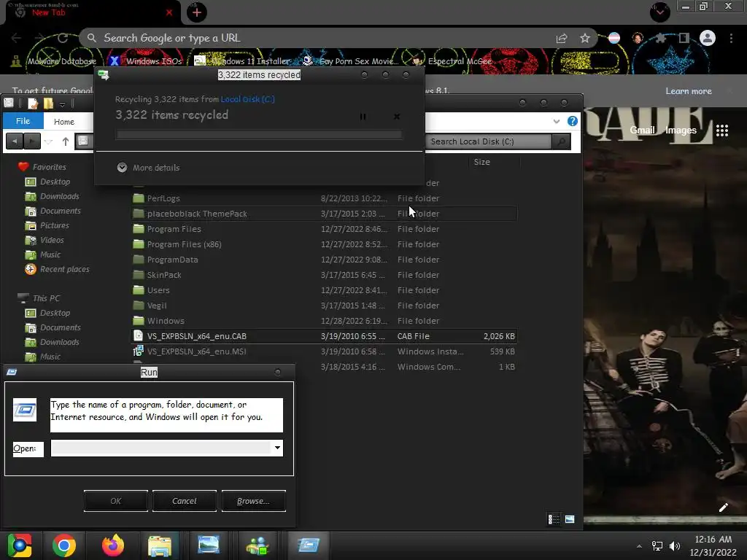Click the Search Local Disk (C:) field

[488, 141]
